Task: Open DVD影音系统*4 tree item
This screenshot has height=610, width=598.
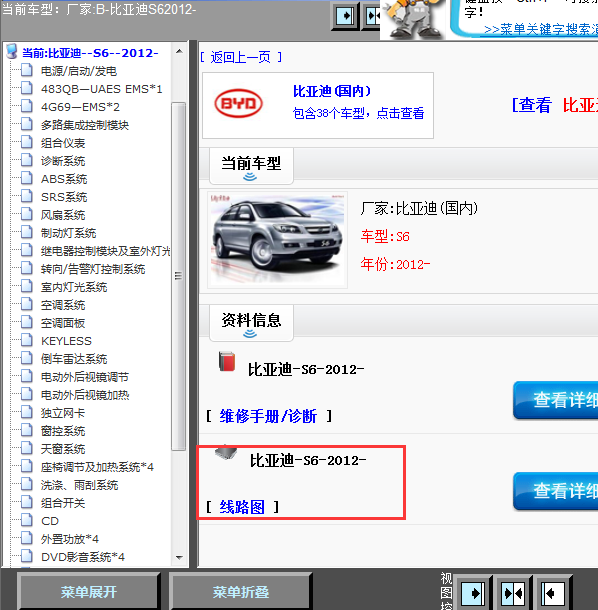Action: pyautogui.click(x=83, y=557)
